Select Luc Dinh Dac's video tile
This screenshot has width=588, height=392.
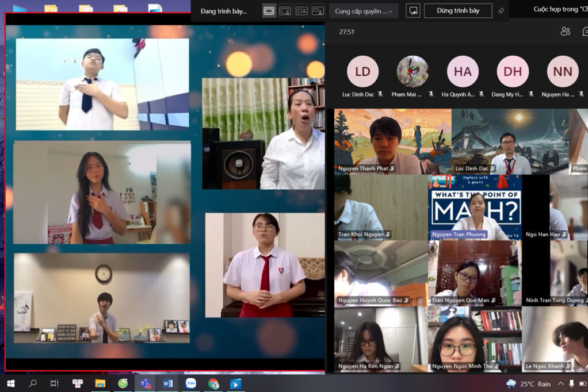click(510, 141)
